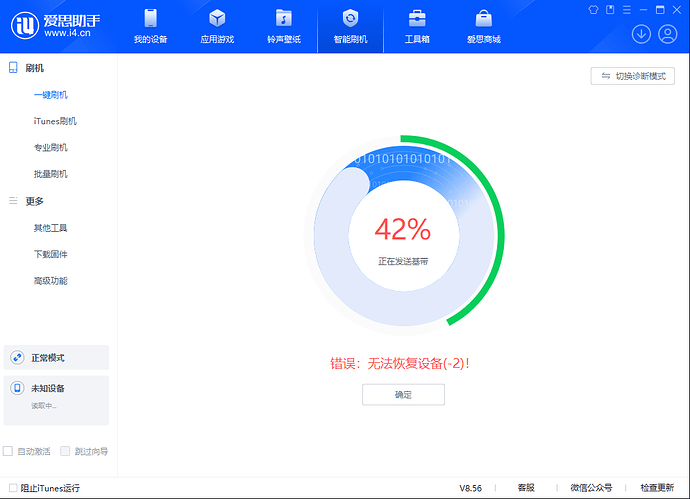Click the bookmark icon in title bar
This screenshot has height=499, width=690.
pyautogui.click(x=610, y=10)
